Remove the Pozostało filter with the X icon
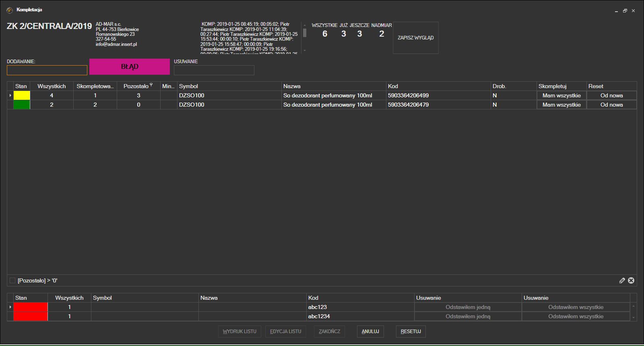Image resolution: width=644 pixels, height=346 pixels. pyautogui.click(x=631, y=280)
